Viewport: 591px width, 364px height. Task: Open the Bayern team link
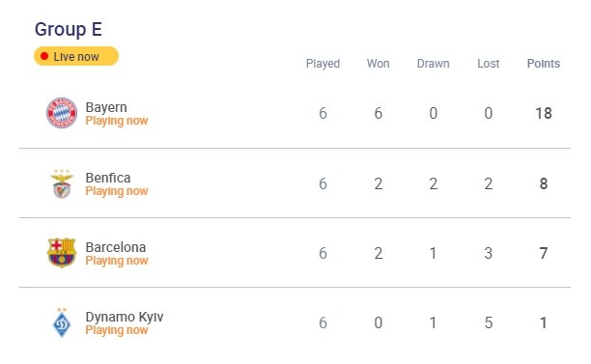pos(106,107)
